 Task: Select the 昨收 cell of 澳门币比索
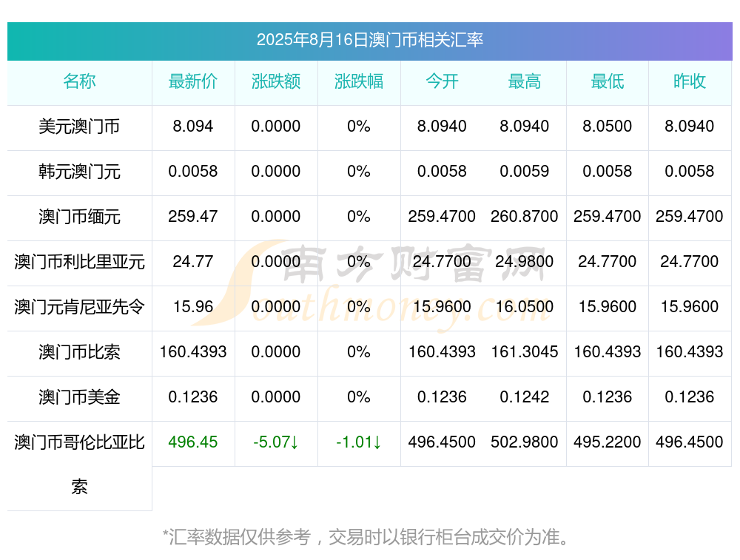[690, 351]
